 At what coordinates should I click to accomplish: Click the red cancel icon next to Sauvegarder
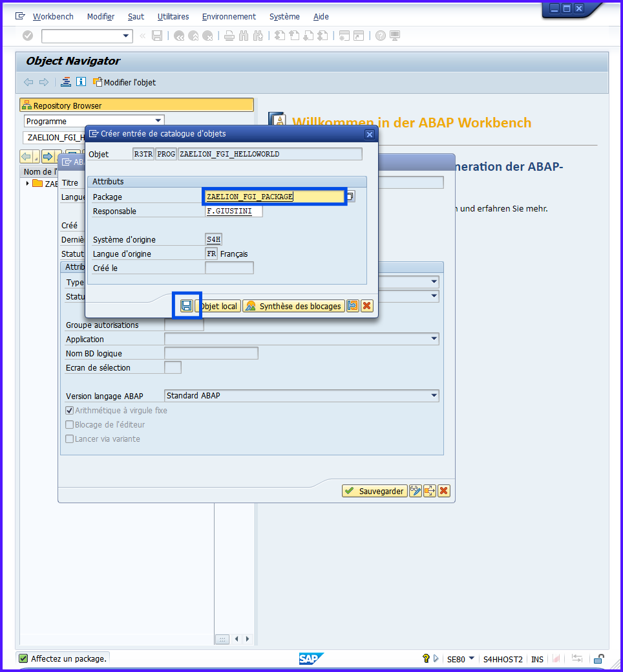443,491
